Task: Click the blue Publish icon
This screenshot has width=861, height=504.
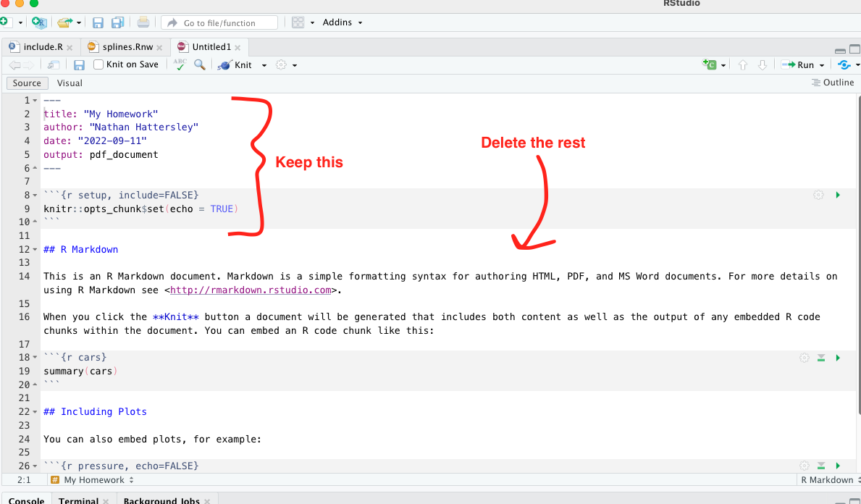Action: click(844, 64)
